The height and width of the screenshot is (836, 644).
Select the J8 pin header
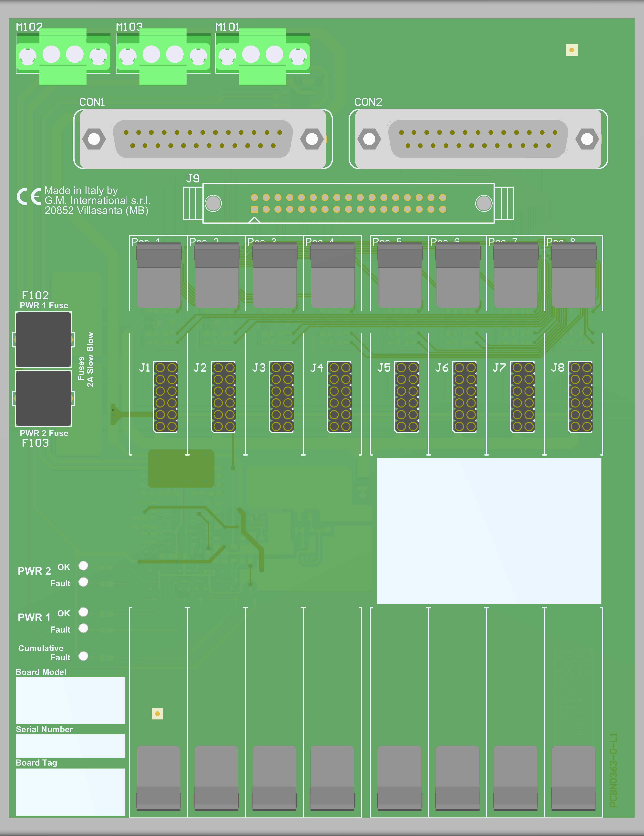tap(580, 397)
